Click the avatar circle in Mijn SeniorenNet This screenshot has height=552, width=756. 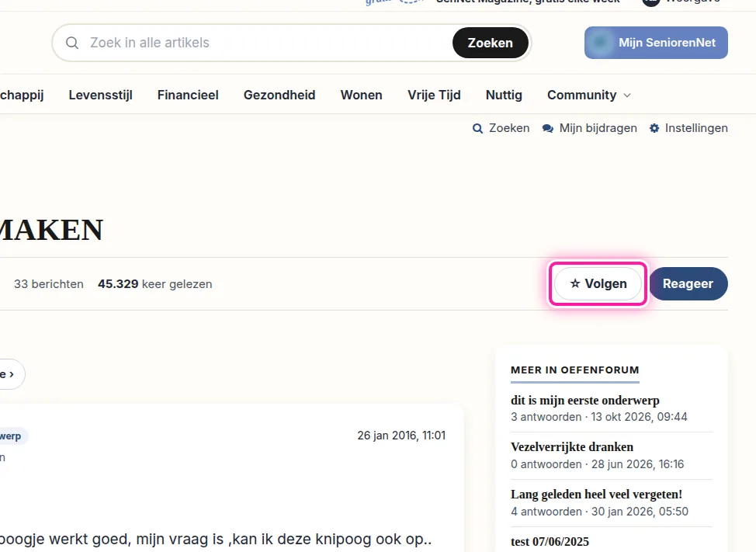pos(600,43)
